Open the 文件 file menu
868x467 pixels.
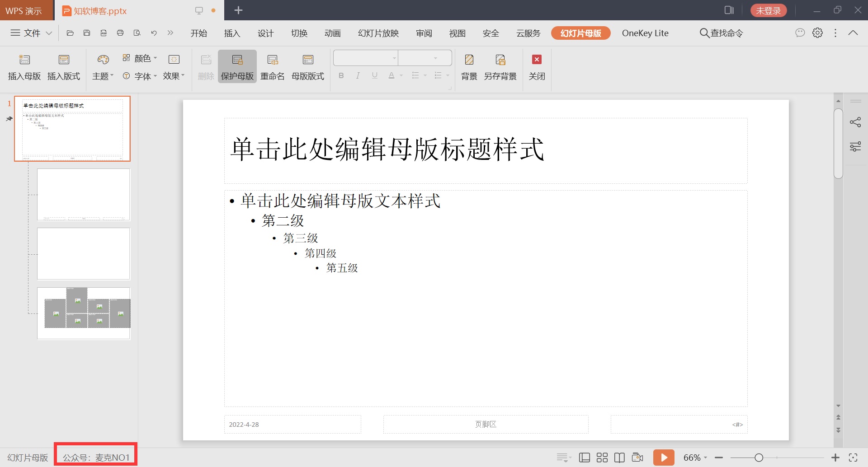[x=31, y=33]
